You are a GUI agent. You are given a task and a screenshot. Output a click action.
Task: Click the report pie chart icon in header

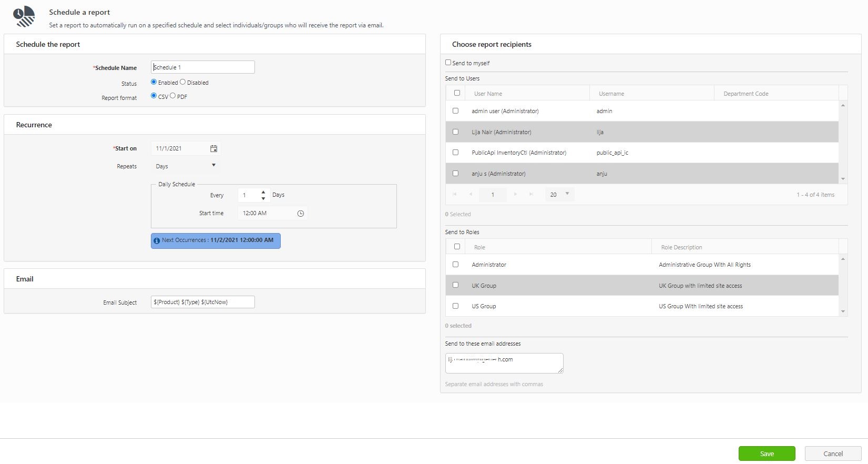click(24, 17)
